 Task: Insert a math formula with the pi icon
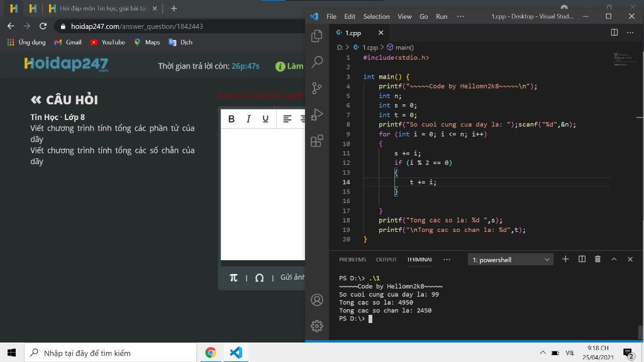[233, 278]
